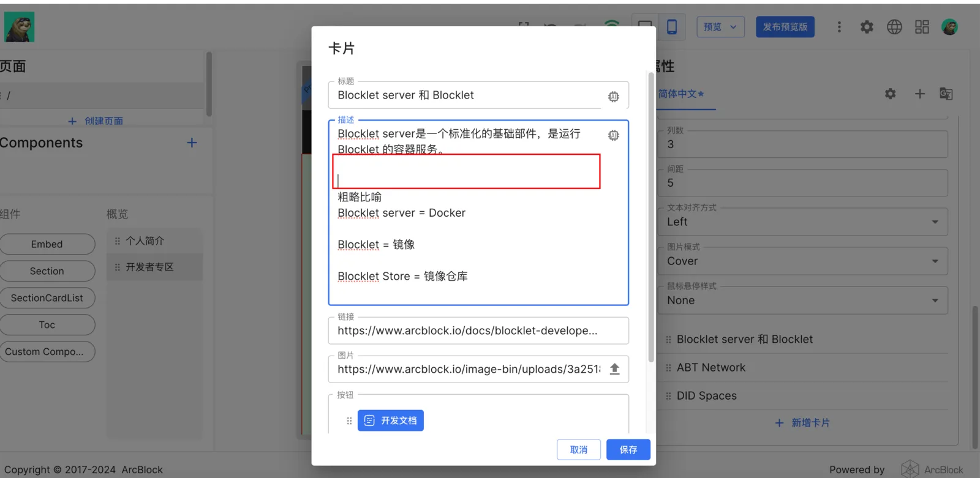The width and height of the screenshot is (980, 478).
Task: Select the 简体中文 language tab
Action: pos(681,94)
